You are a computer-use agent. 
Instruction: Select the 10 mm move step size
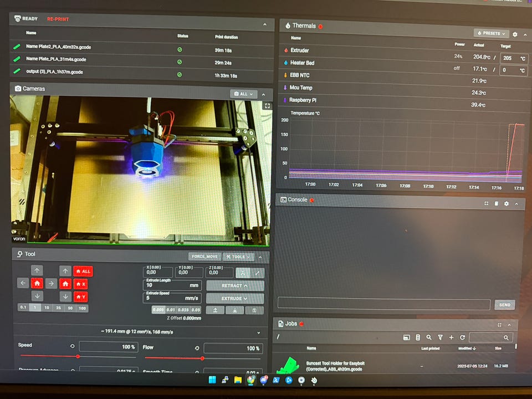coord(47,308)
